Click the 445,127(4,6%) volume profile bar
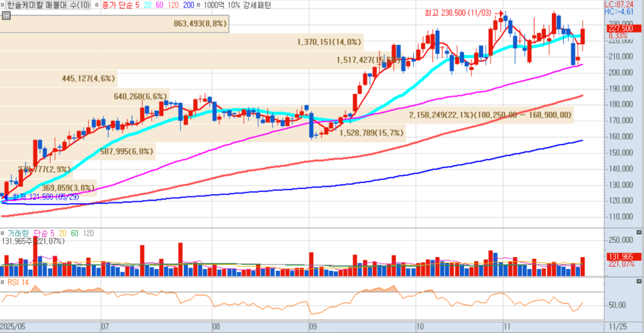Screen dimensions: 644x333 click(59, 78)
